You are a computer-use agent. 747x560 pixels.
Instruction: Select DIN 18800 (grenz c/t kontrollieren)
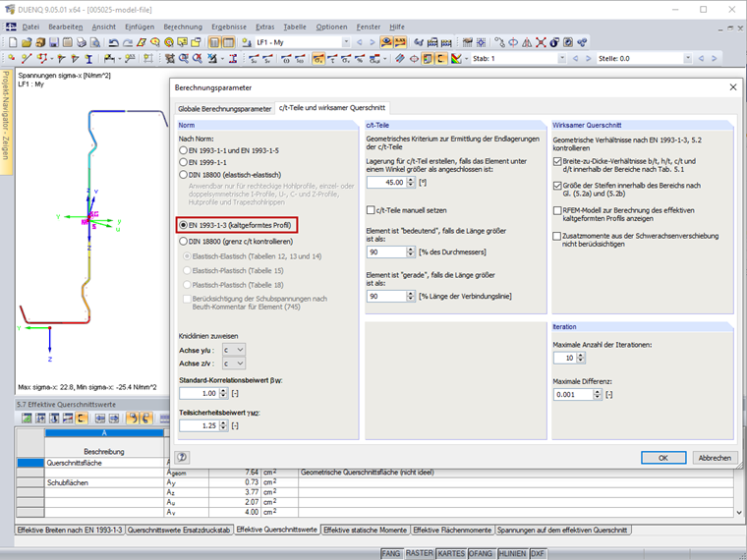click(x=236, y=242)
